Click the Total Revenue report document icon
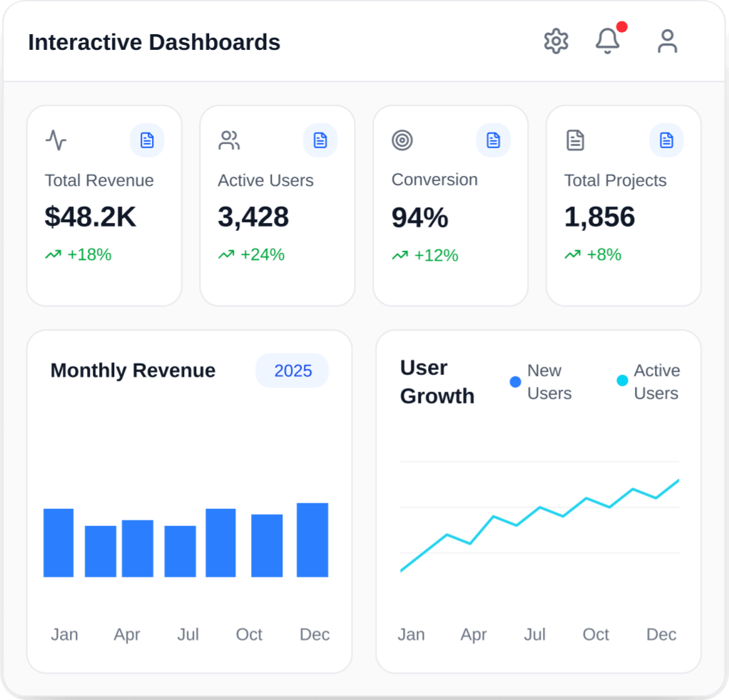The width and height of the screenshot is (729, 700). [147, 140]
